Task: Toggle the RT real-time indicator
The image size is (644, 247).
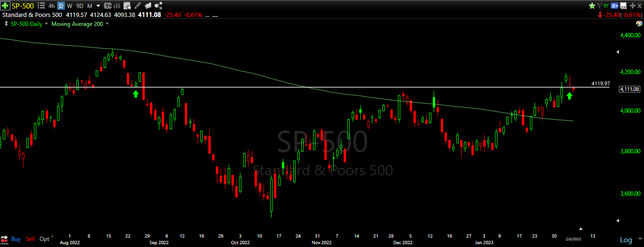Action: [x=606, y=6]
